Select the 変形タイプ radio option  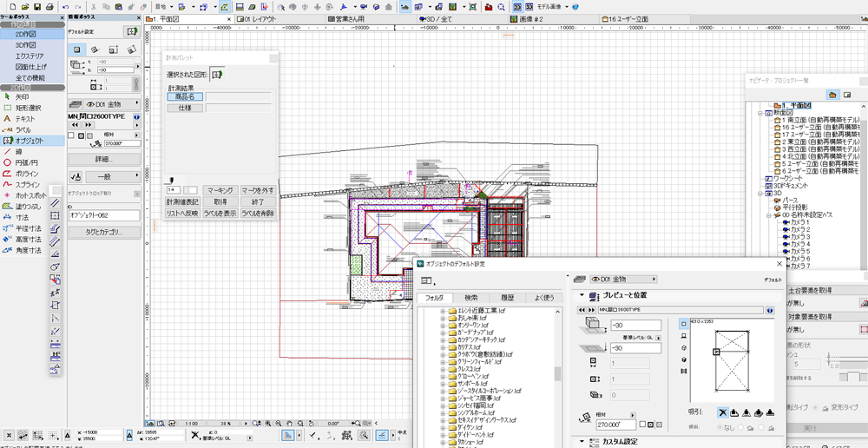[x=815, y=407]
